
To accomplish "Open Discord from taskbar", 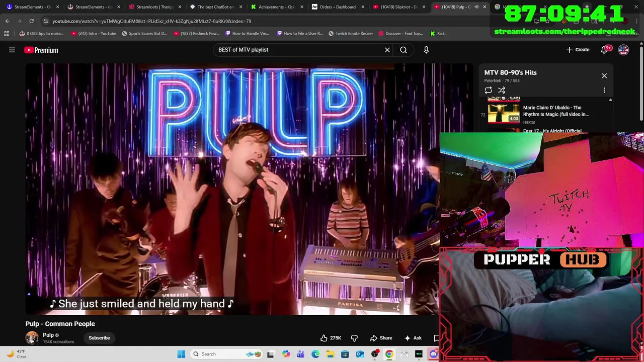I will coord(434,354).
